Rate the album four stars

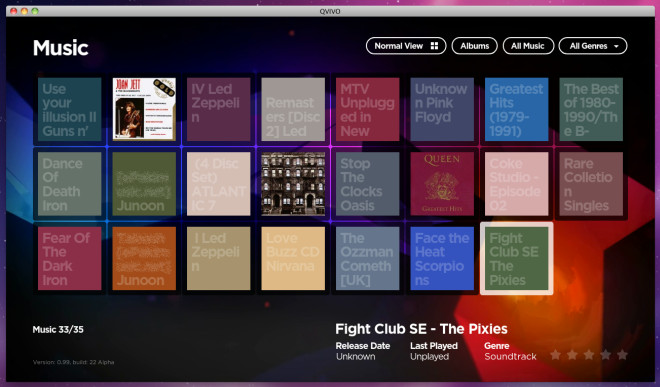[x=606, y=355]
